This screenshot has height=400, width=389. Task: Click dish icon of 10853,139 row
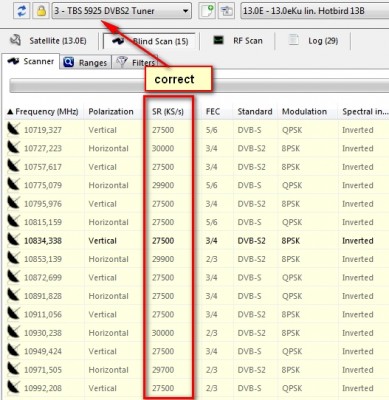click(14, 259)
